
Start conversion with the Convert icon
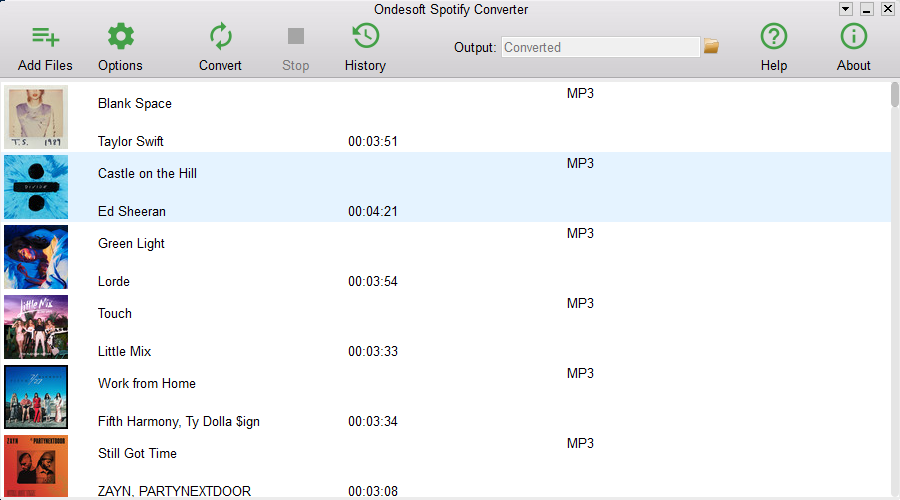(x=220, y=38)
